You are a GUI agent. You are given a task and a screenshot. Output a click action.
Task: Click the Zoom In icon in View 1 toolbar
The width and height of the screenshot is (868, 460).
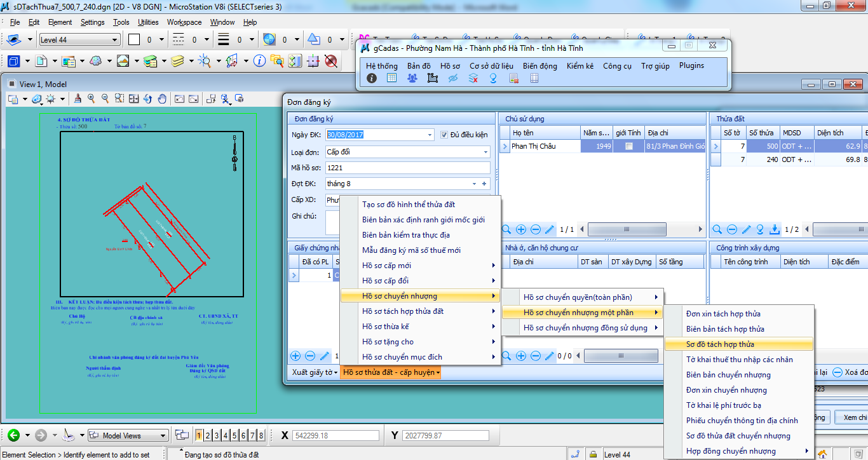tap(92, 98)
